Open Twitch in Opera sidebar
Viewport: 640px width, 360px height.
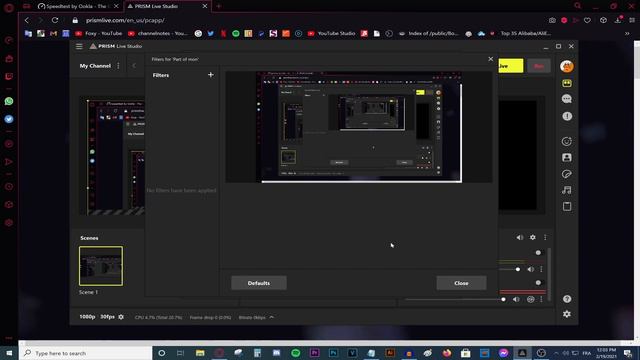(x=9, y=77)
